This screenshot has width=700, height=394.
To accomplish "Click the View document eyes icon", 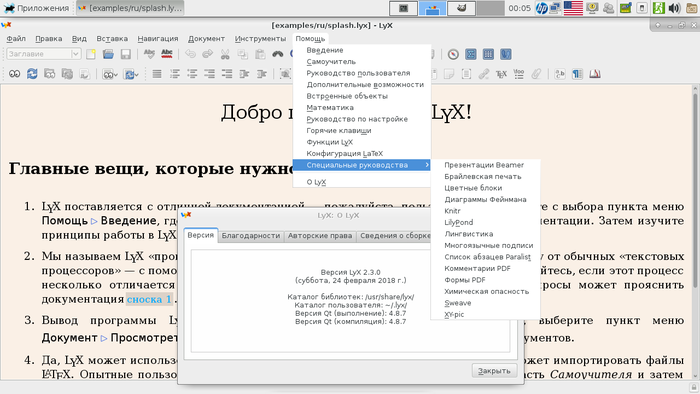I will click(15, 74).
